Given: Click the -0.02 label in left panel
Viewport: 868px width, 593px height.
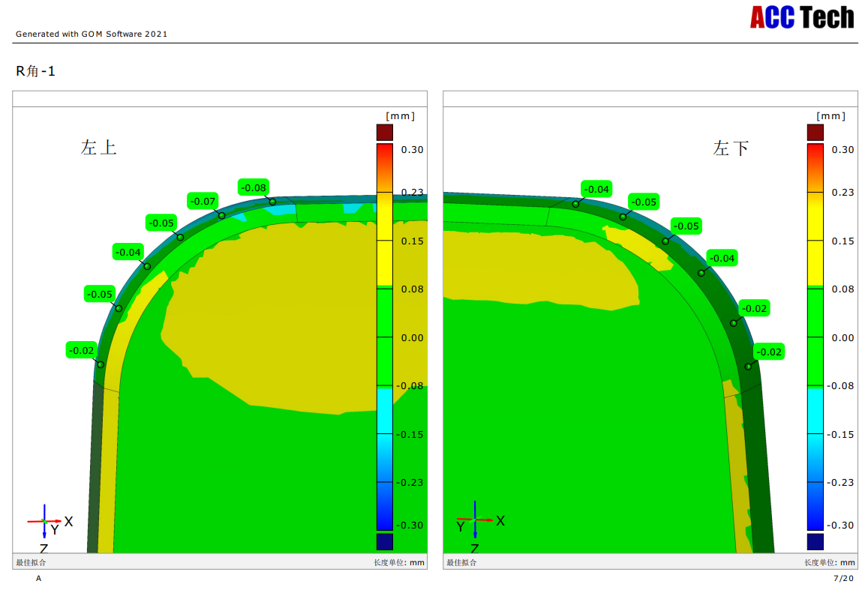Looking at the screenshot, I should point(82,350).
